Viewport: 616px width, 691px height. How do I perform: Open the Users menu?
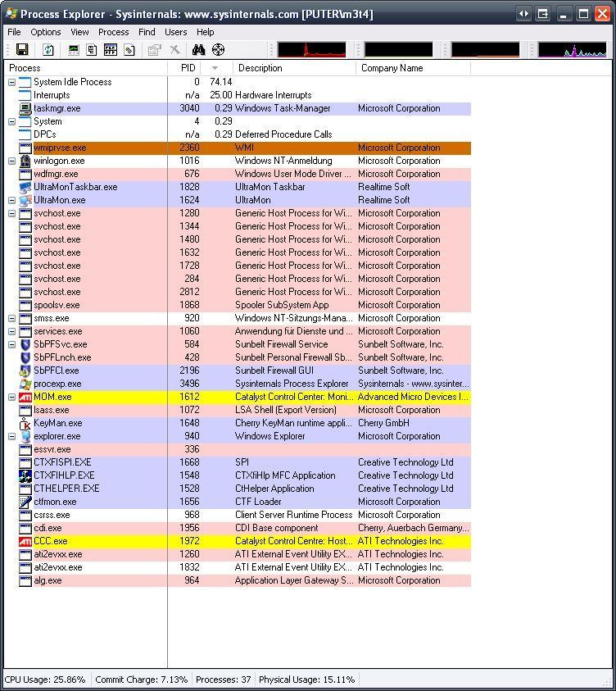pyautogui.click(x=175, y=32)
